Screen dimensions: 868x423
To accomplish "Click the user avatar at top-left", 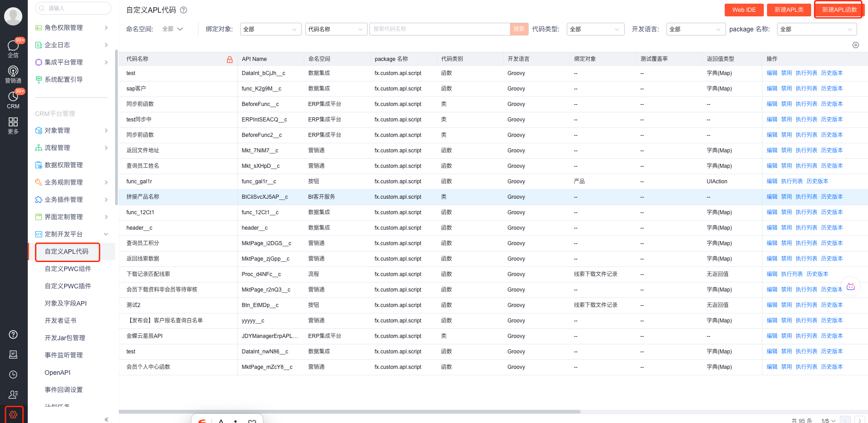I will pyautogui.click(x=13, y=16).
